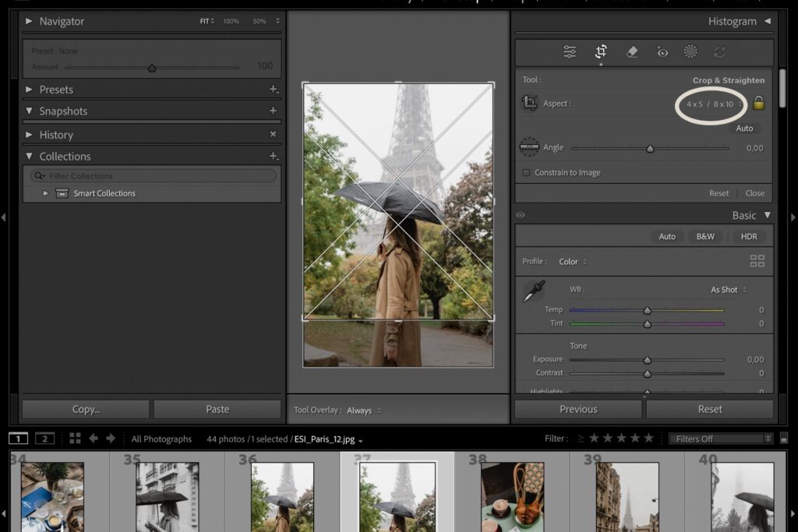This screenshot has height=532, width=798.
Task: Open the Profile Color dropdown
Action: (573, 262)
